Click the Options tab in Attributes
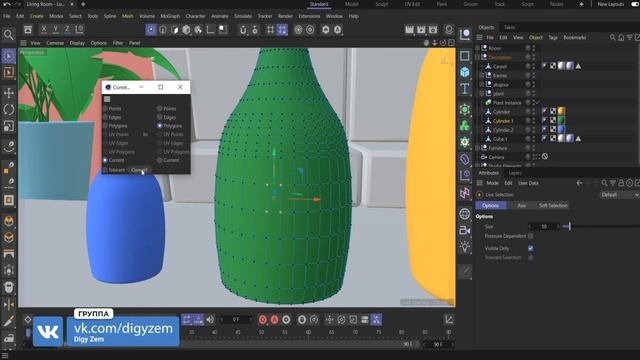The image size is (640, 360). coord(491,205)
